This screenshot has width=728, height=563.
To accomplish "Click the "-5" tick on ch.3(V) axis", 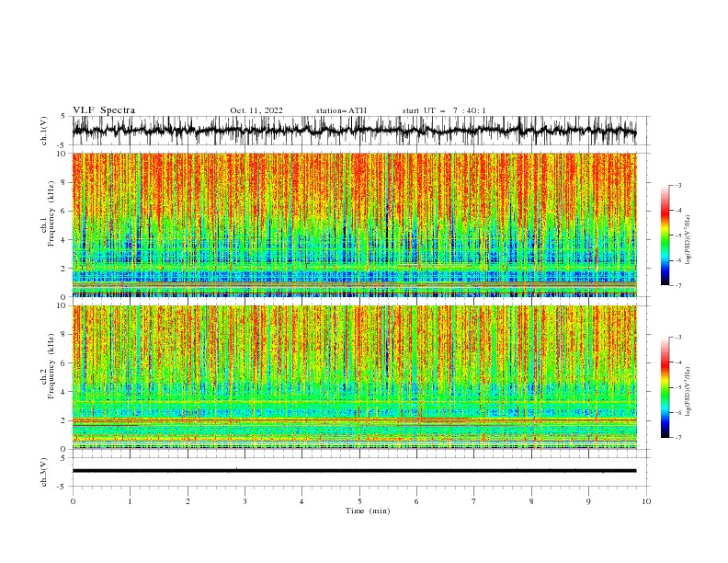I will [63, 487].
